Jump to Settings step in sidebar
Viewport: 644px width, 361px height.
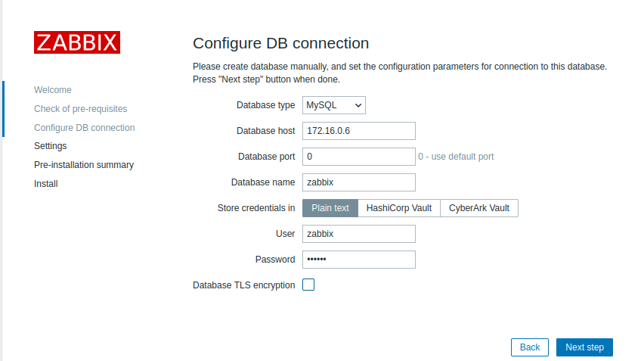51,146
